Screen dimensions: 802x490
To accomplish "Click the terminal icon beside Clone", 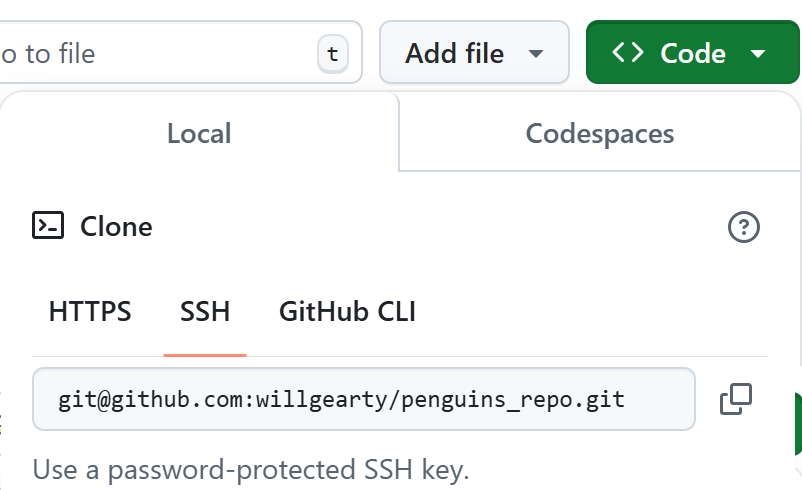I will coord(48,225).
